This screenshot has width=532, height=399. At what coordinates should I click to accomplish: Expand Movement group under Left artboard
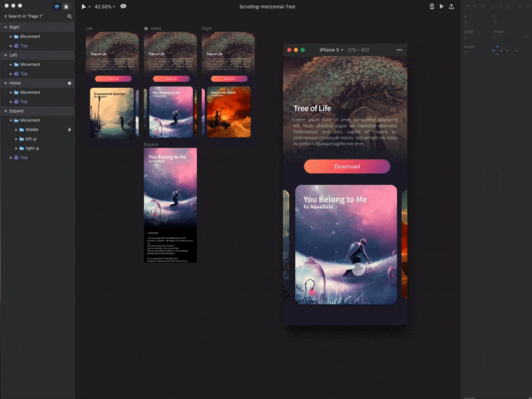click(11, 65)
